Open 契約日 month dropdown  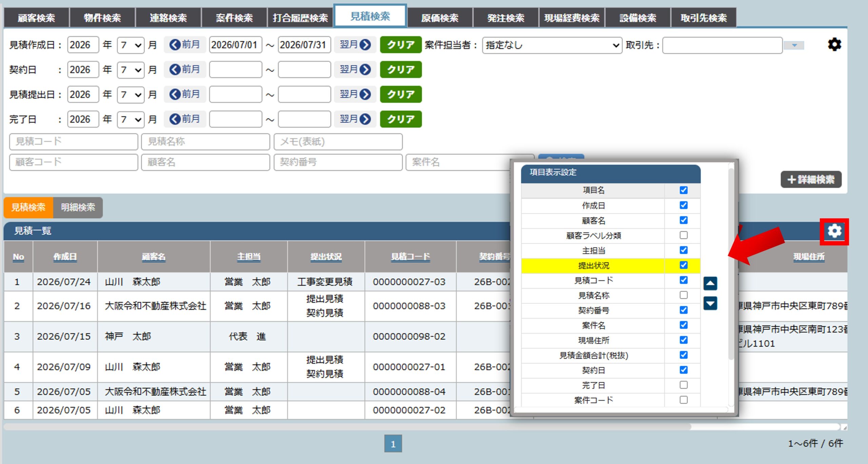point(131,70)
